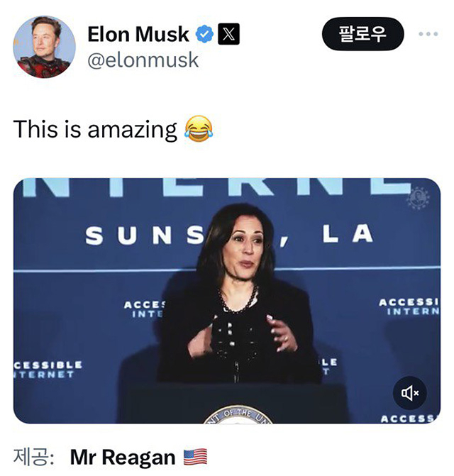Click the presidential seal on the podium
The height and width of the screenshot is (476, 454).
[238, 414]
